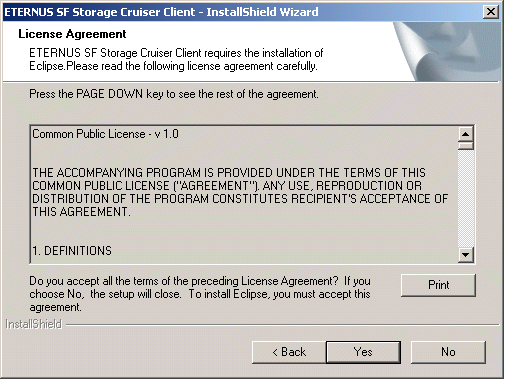Screen dimensions: 505x379
Task: Click the 'Press the PAGE DOWN key' instruction text
Action: [x=174, y=94]
